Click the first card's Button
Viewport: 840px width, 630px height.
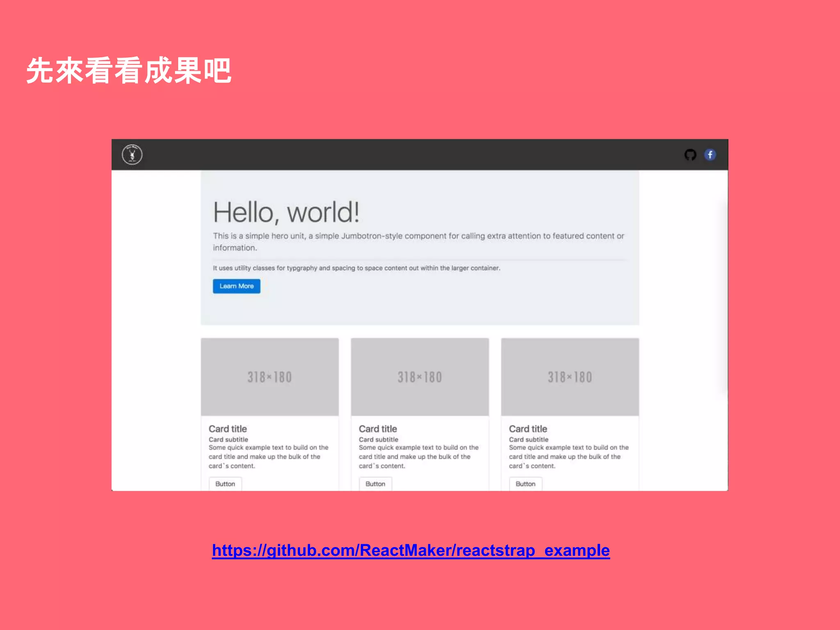tap(225, 484)
